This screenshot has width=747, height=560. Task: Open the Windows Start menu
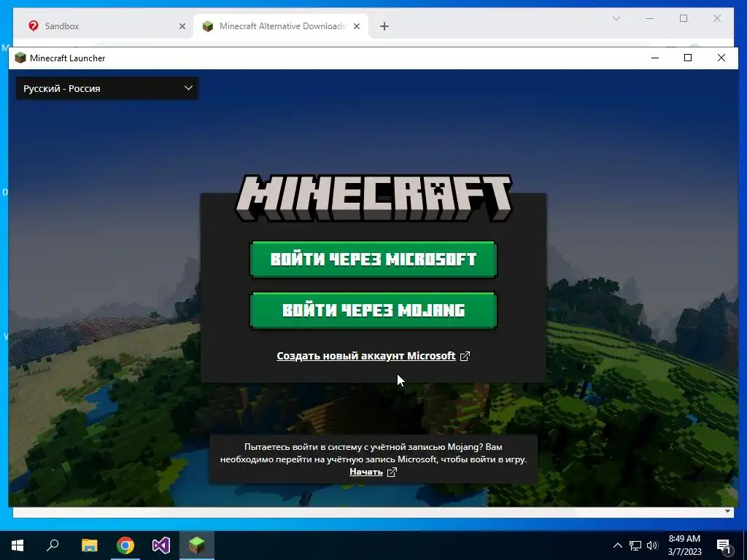click(18, 545)
